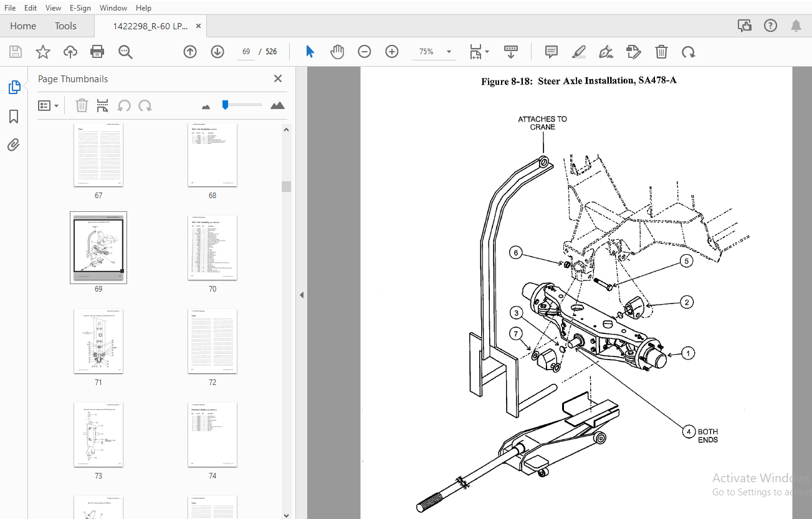Click the page number field
The image size is (812, 519).
pos(246,52)
